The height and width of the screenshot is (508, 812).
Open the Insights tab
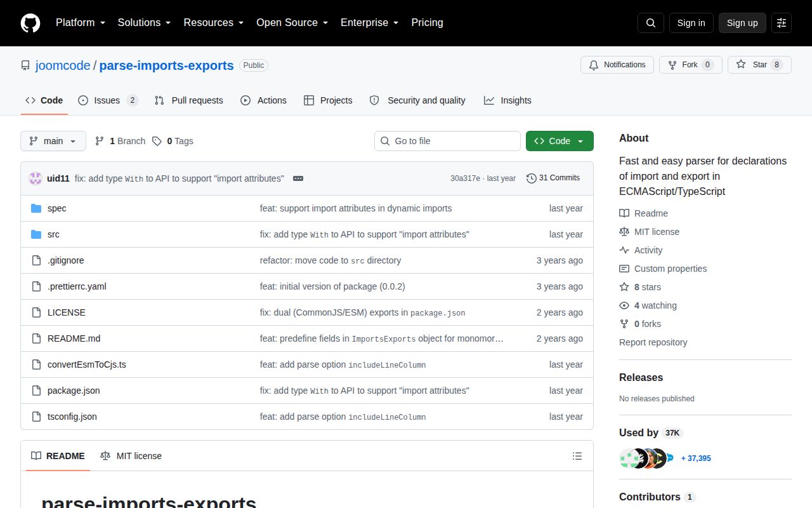tap(507, 100)
